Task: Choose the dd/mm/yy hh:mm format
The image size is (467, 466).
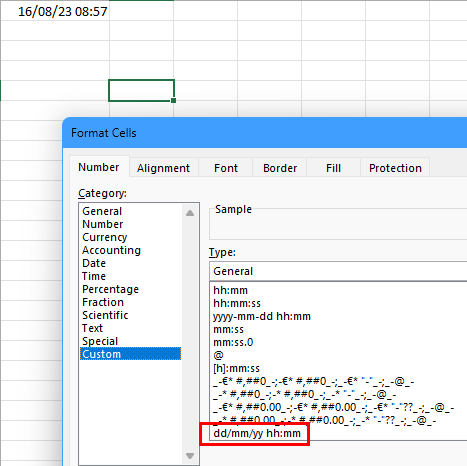Action: (339, 433)
